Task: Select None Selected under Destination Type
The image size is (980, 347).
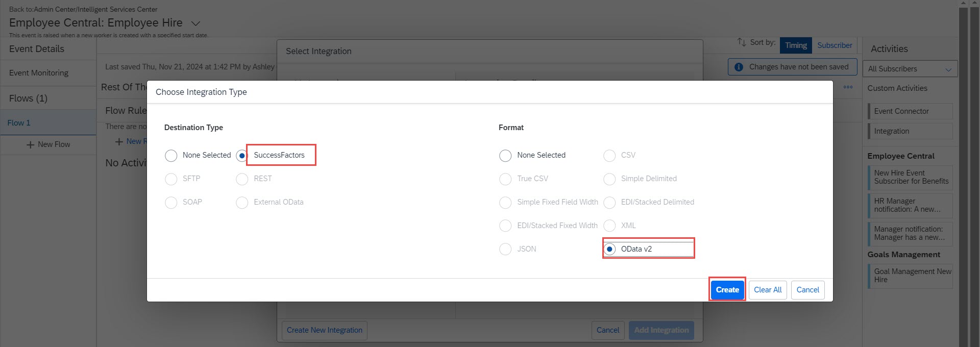Action: [x=171, y=156]
